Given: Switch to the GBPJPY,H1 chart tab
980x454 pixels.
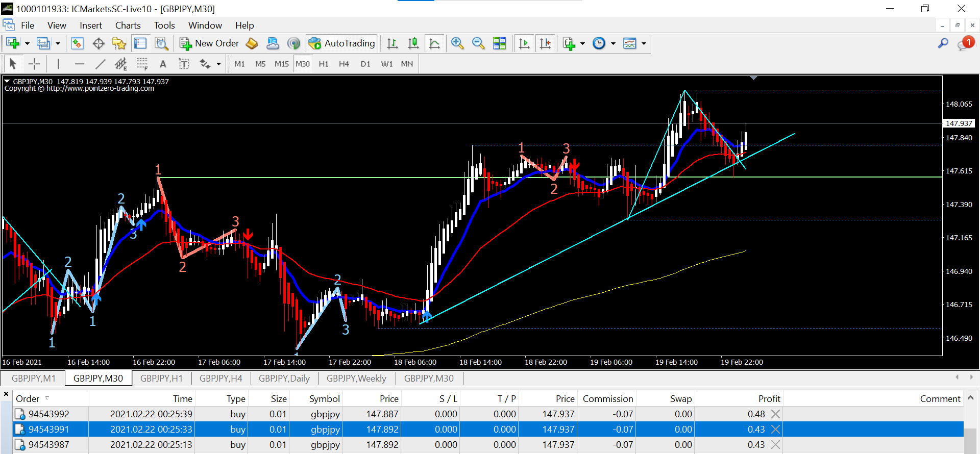Looking at the screenshot, I should click(161, 378).
